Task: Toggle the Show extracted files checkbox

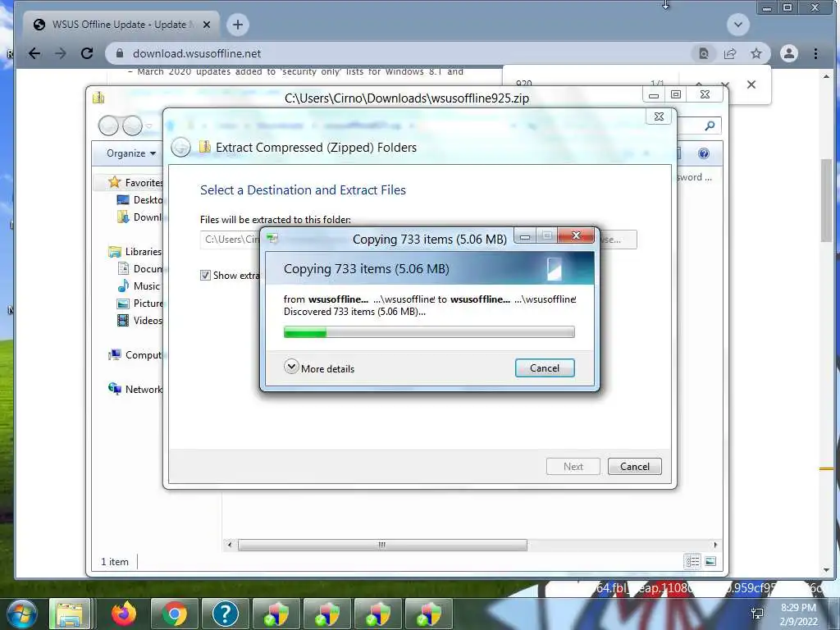Action: click(205, 276)
